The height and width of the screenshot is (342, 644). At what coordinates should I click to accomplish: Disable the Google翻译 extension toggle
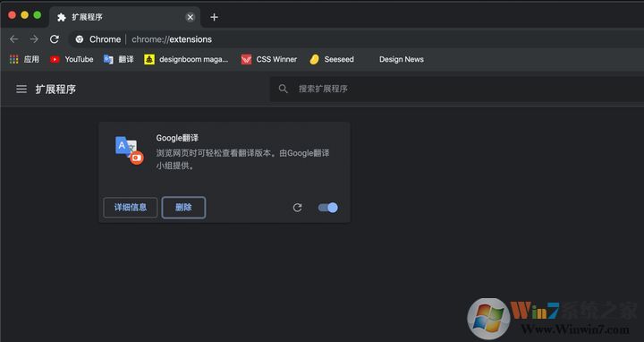tap(327, 208)
